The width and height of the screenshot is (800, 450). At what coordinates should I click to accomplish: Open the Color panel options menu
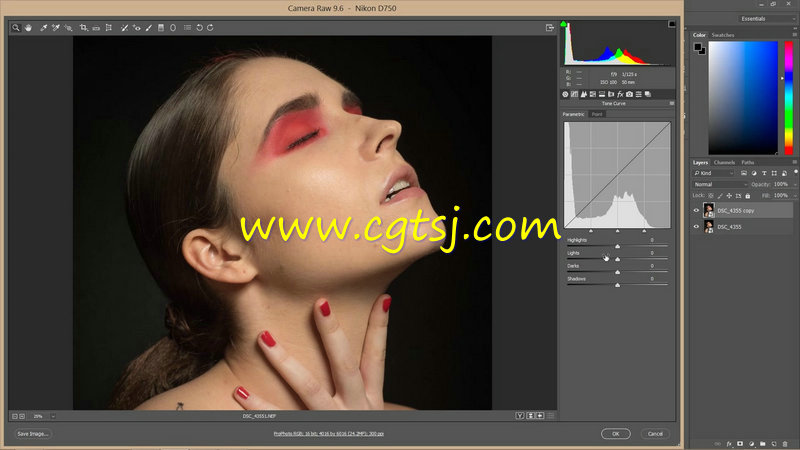pyautogui.click(x=794, y=35)
